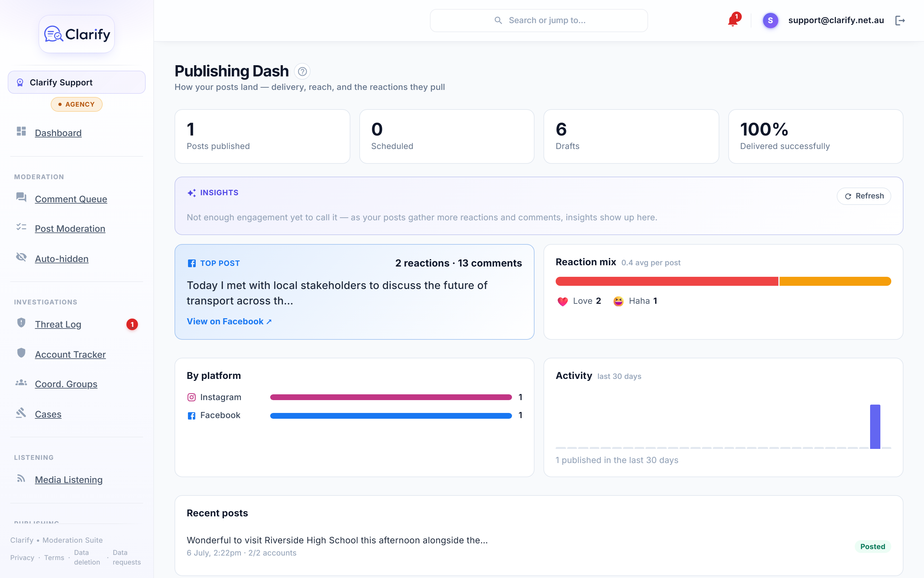Open Data deletion footer link
The width and height of the screenshot is (924, 578).
tap(87, 557)
